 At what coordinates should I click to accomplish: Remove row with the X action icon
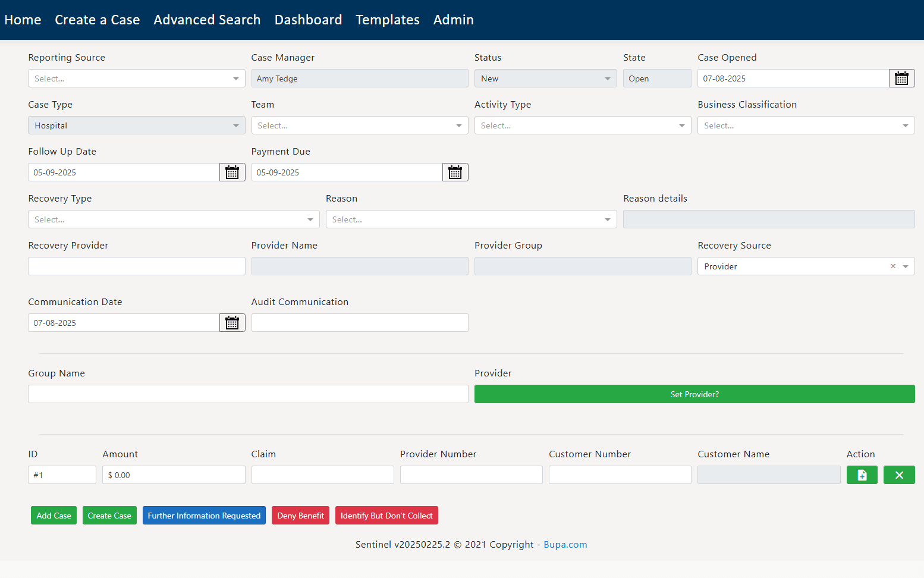(x=898, y=475)
